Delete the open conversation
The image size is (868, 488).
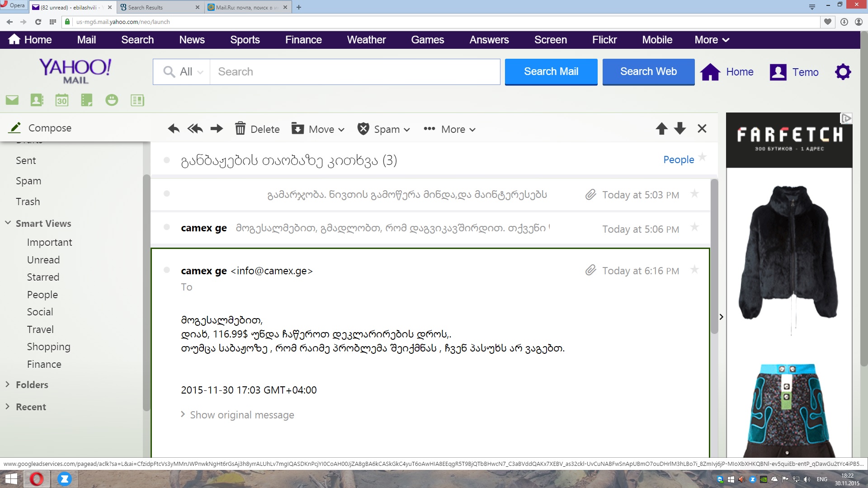(x=257, y=129)
